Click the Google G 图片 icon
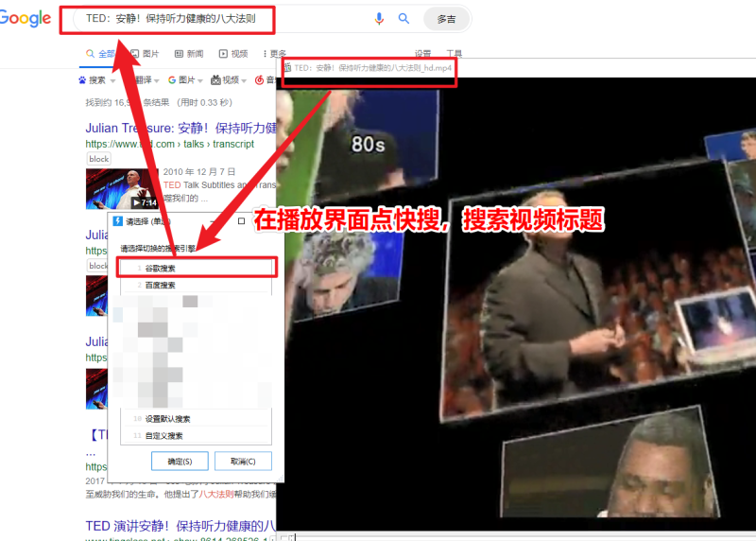The width and height of the screenshot is (756, 541). pos(172,80)
